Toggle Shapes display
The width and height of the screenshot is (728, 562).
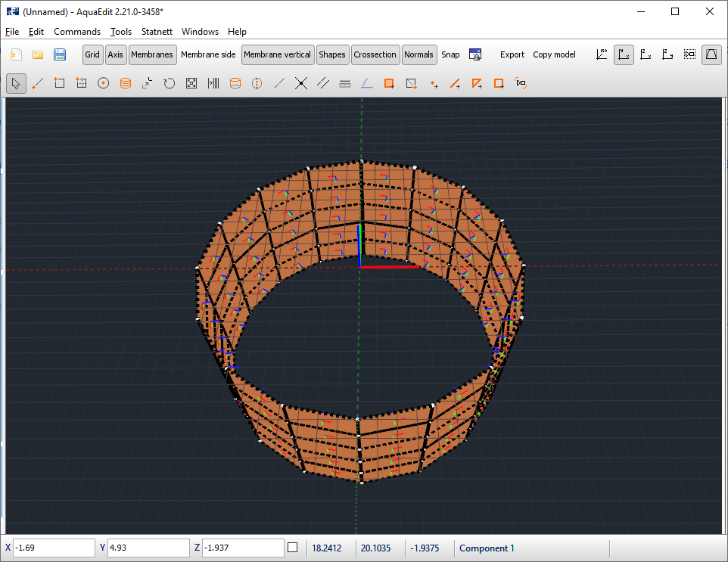(x=332, y=54)
